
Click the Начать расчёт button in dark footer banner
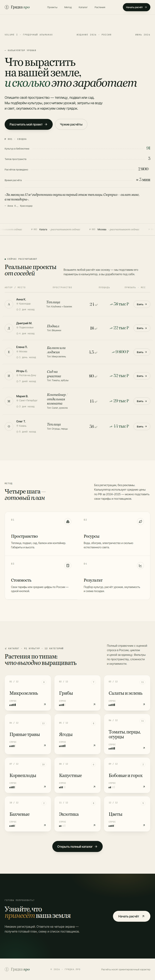click(x=131, y=916)
